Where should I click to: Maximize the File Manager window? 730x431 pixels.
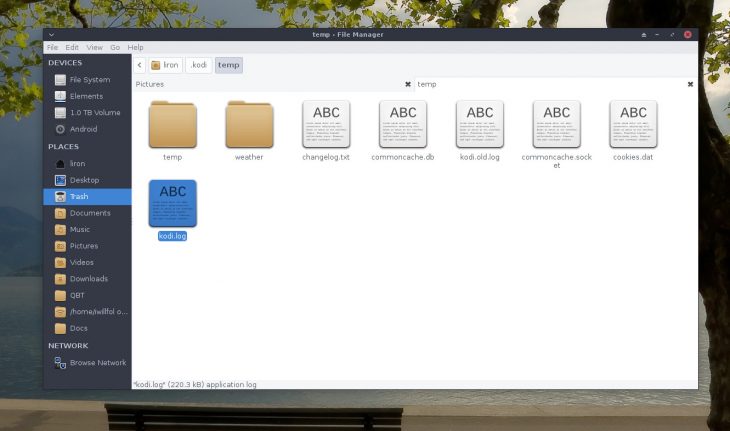(x=672, y=35)
